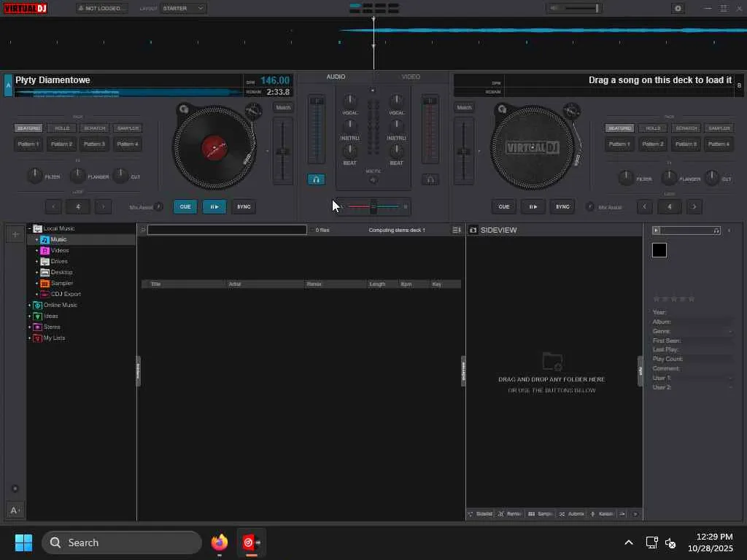This screenshot has height=560, width=747.
Task: Click the deck A pitch slider
Action: tap(283, 151)
